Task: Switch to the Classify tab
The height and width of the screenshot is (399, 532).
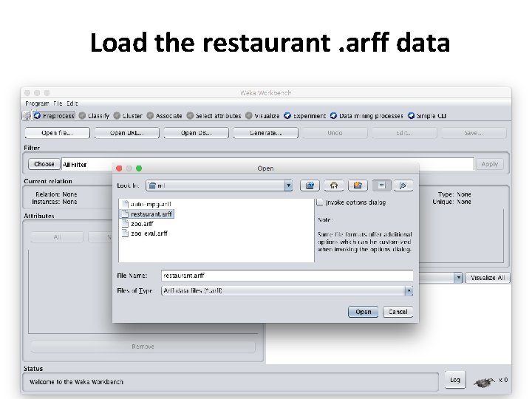Action: pyautogui.click(x=94, y=116)
